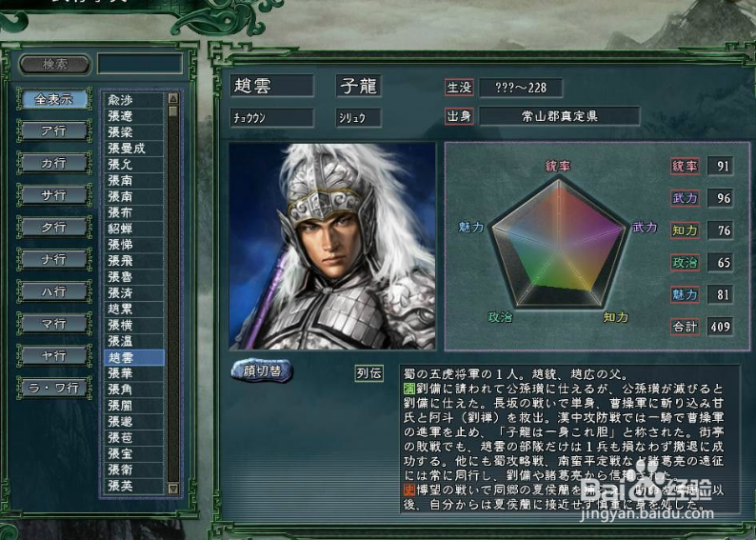Select the 全表示 show-all filter
The image size is (756, 540).
(x=54, y=99)
